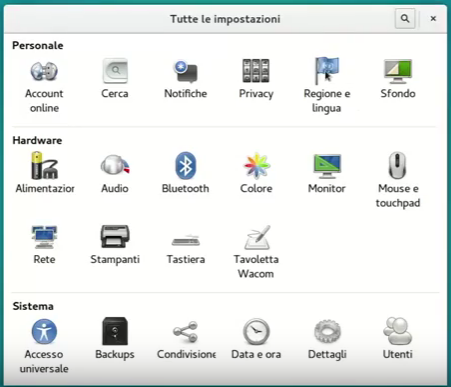Open the Dettagli panel

(x=327, y=339)
